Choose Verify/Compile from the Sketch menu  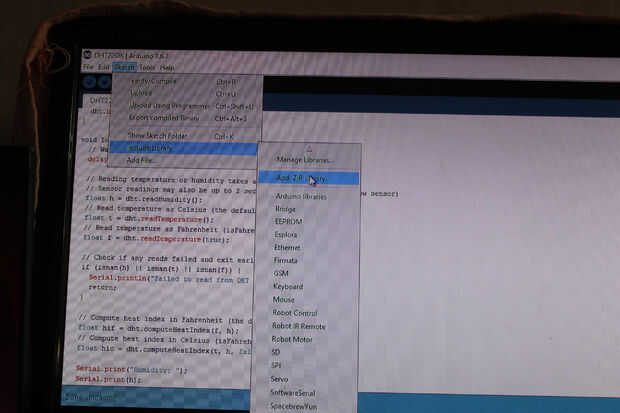[x=185, y=81]
